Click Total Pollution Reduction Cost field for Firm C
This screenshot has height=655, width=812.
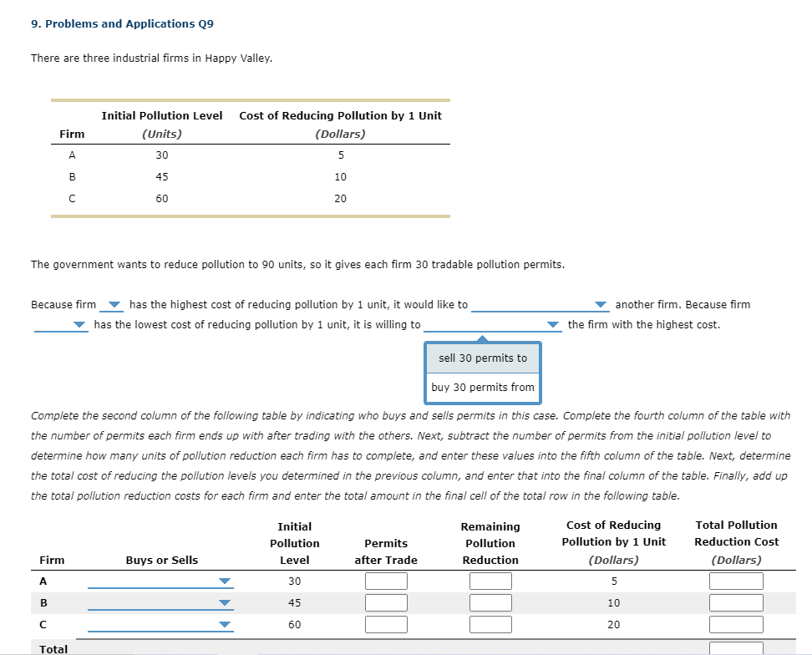click(x=736, y=624)
